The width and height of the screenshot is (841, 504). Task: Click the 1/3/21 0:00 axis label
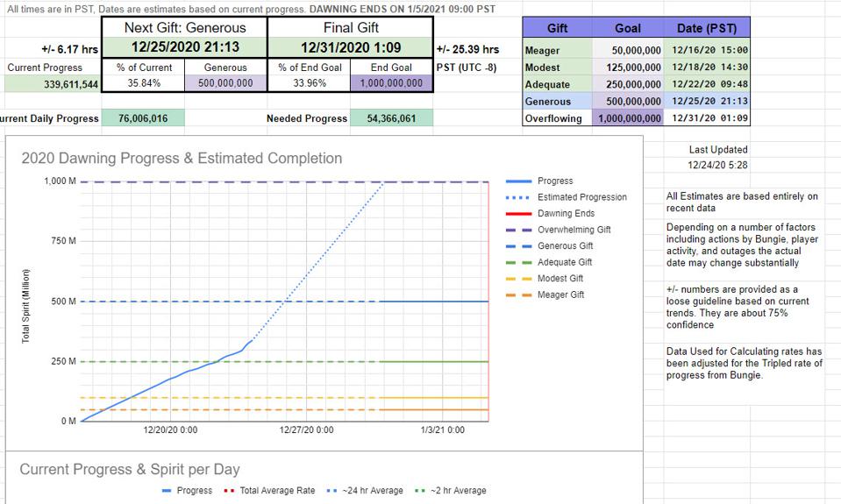coord(443,430)
